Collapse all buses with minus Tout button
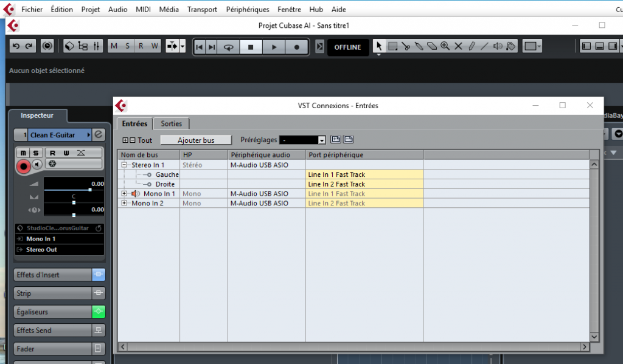The height and width of the screenshot is (364, 623). pos(132,140)
